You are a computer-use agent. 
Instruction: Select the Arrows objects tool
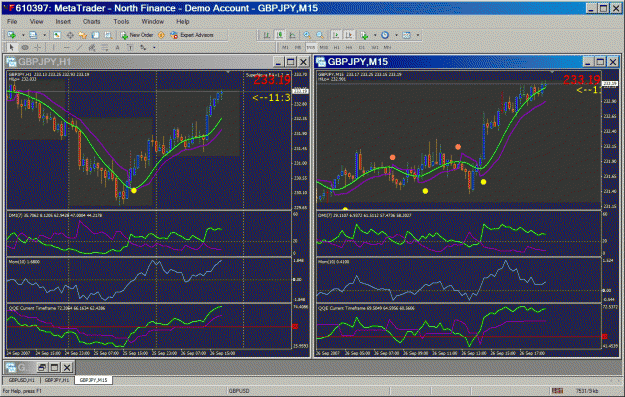click(143, 47)
